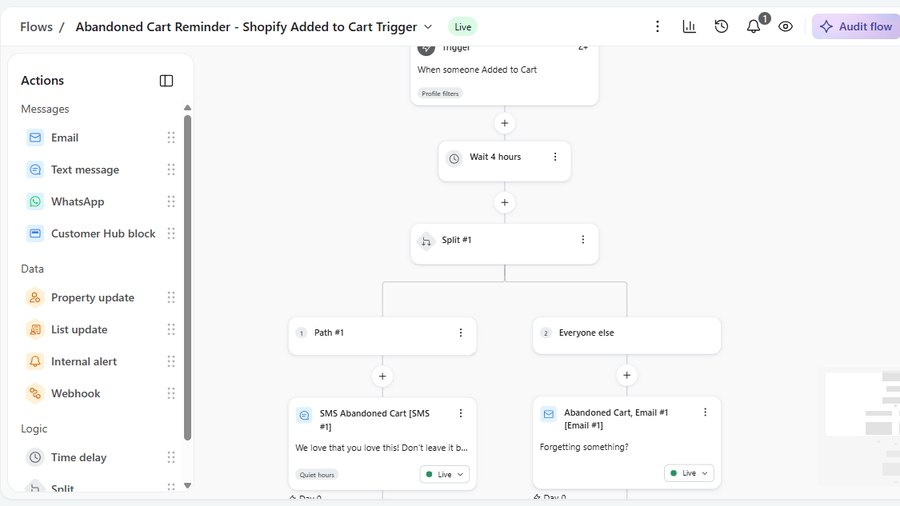Add a step under Path #1
This screenshot has height=506, width=900.
(382, 376)
